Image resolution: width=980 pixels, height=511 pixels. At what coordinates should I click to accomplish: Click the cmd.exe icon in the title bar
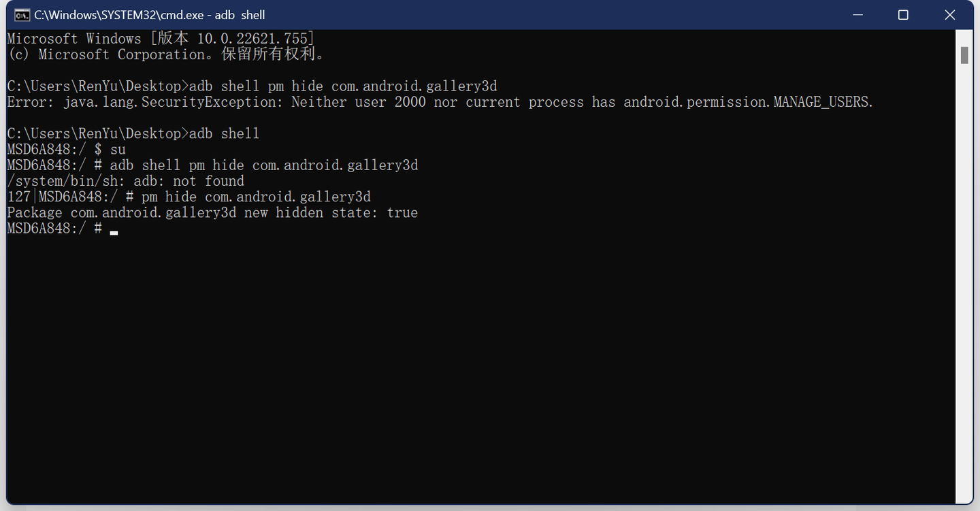click(22, 15)
